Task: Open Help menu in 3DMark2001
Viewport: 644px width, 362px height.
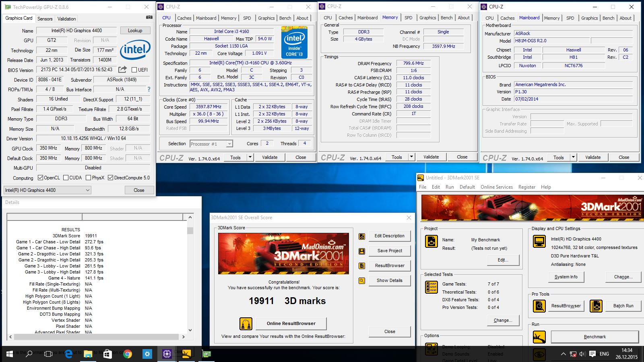Action: 546,187
